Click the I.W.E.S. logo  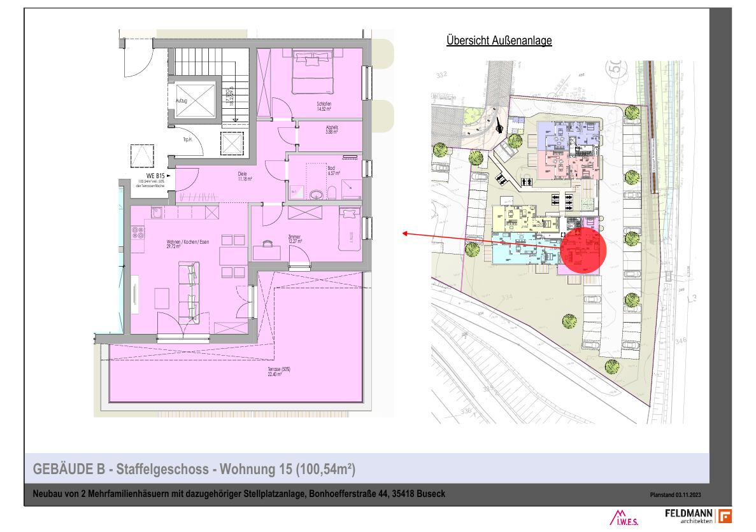pos(624,517)
